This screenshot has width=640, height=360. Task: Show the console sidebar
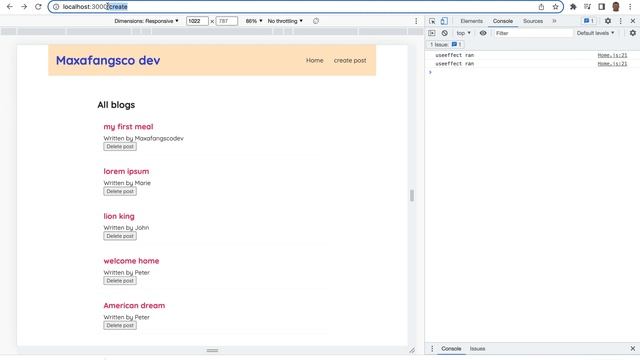coord(432,33)
